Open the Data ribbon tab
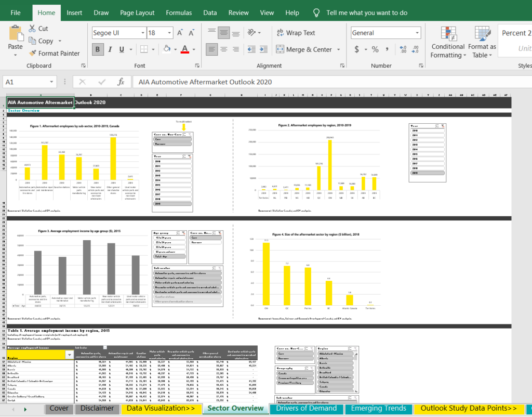Screen dimensions: 532x417 click(210, 13)
